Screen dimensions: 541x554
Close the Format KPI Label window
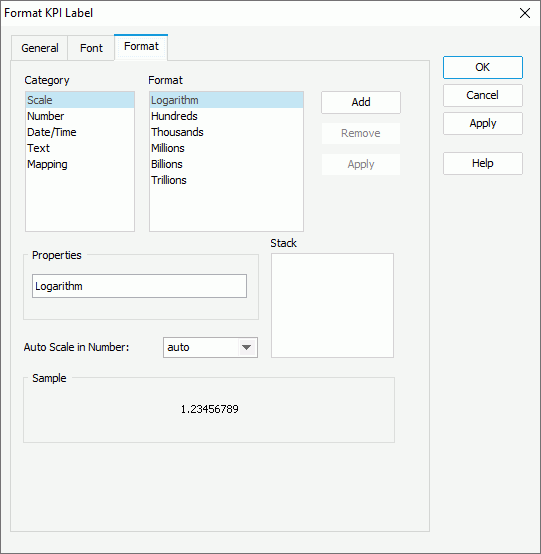coord(525,13)
